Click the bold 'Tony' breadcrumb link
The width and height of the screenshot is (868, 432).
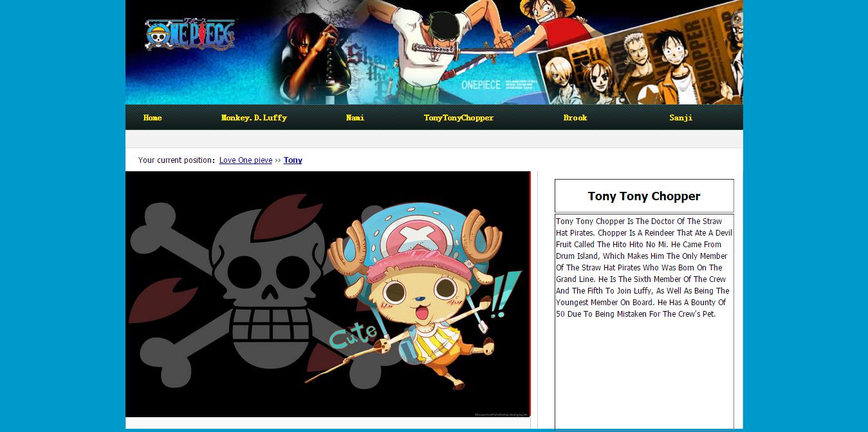(293, 160)
